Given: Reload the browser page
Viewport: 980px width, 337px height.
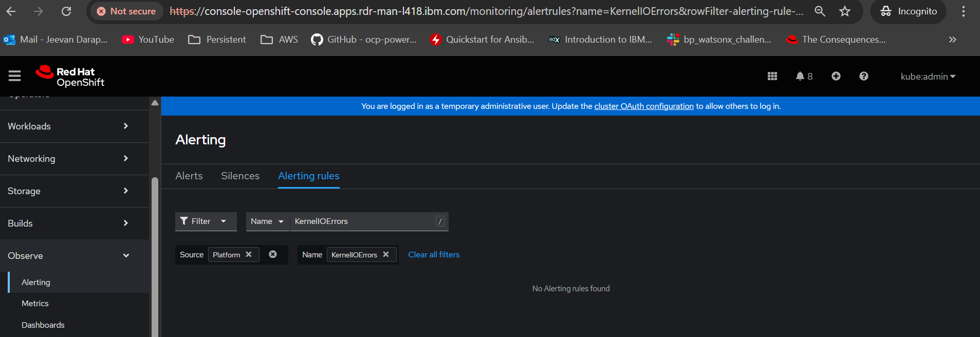Looking at the screenshot, I should point(66,11).
